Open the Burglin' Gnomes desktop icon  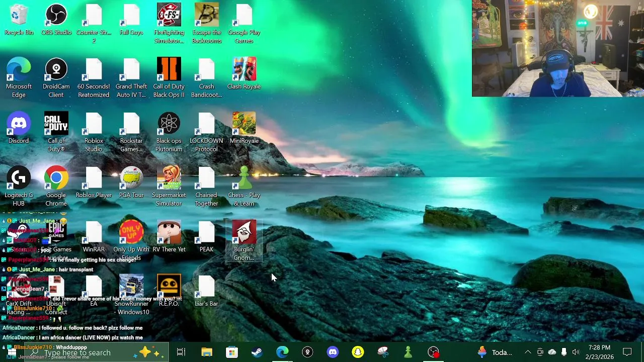(244, 241)
